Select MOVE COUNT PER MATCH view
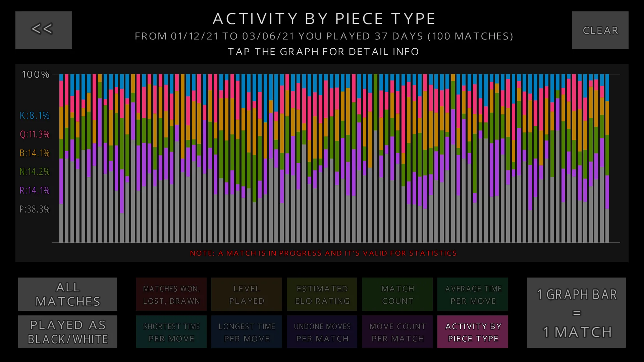Image resolution: width=644 pixels, height=362 pixels. (397, 332)
